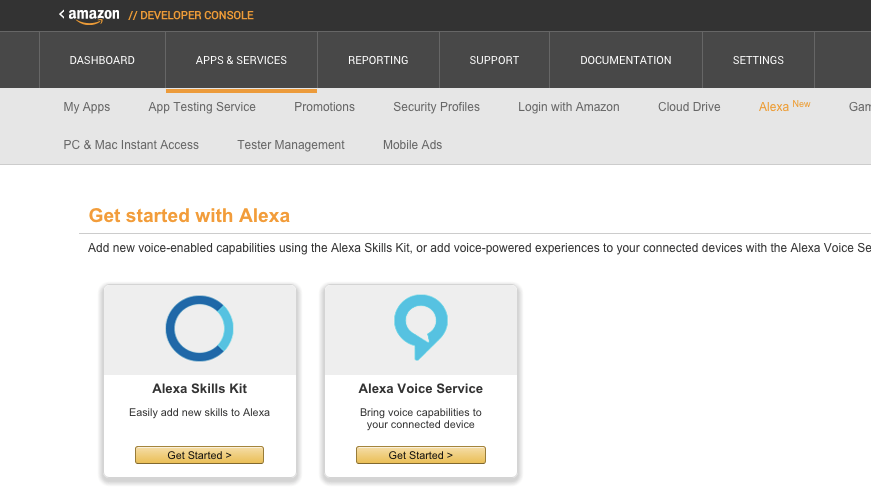Click the Alexa submenu item

[774, 107]
